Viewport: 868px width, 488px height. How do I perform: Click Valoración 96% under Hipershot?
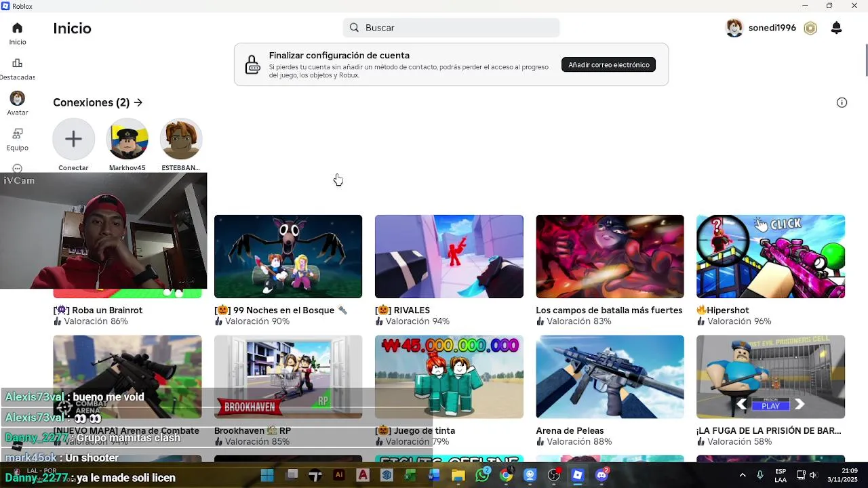(734, 321)
